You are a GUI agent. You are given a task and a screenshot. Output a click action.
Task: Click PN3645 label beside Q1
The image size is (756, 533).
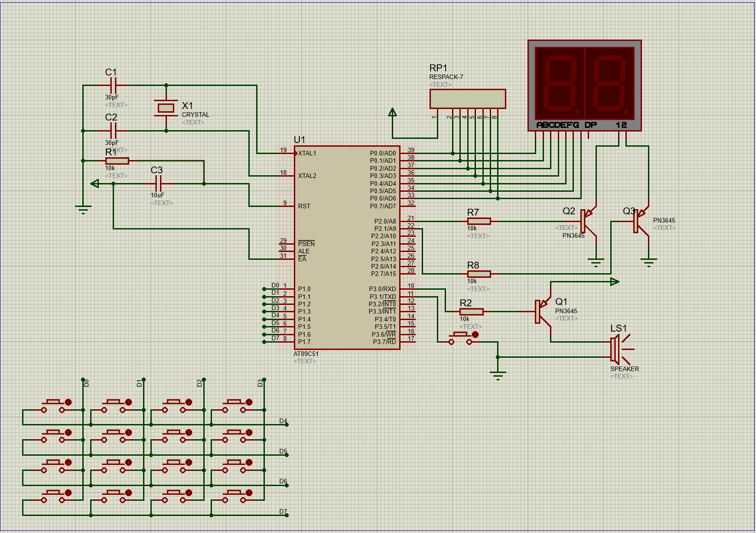(566, 311)
